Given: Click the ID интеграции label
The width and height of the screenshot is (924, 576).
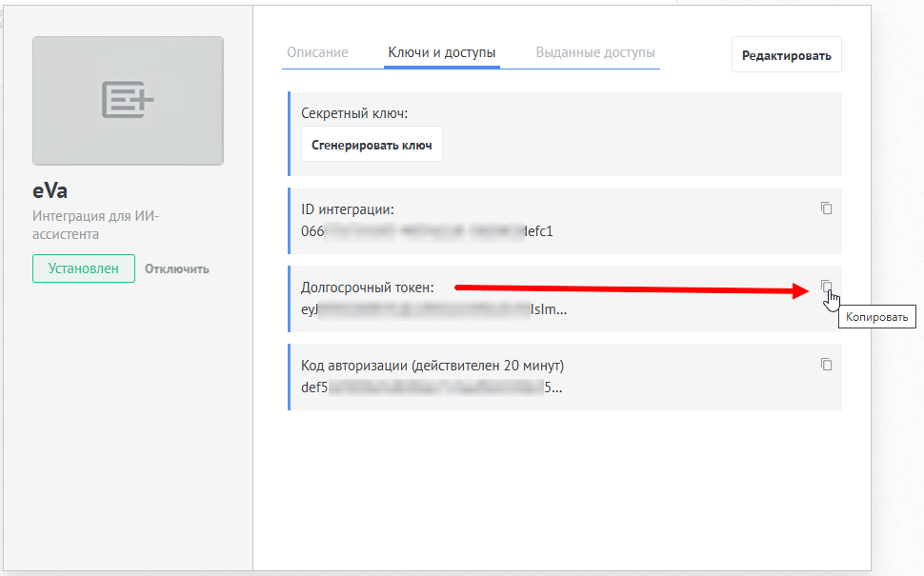Looking at the screenshot, I should [348, 209].
